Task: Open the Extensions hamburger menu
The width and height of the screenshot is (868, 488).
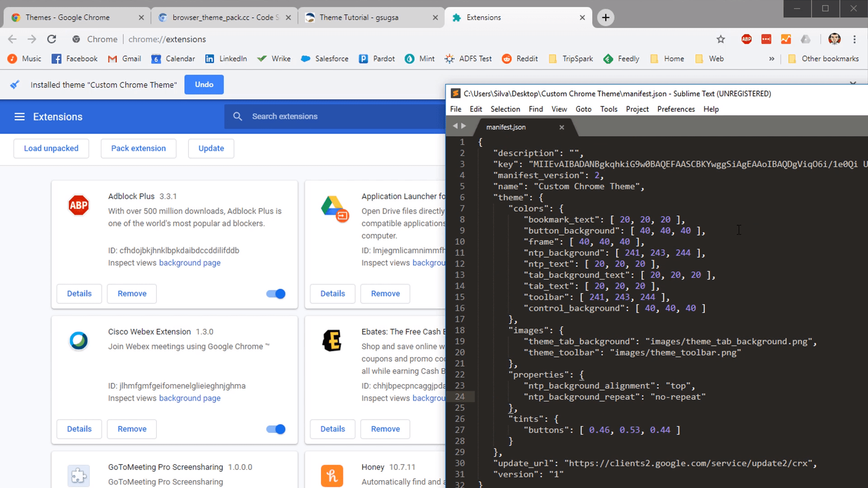Action: click(x=19, y=117)
